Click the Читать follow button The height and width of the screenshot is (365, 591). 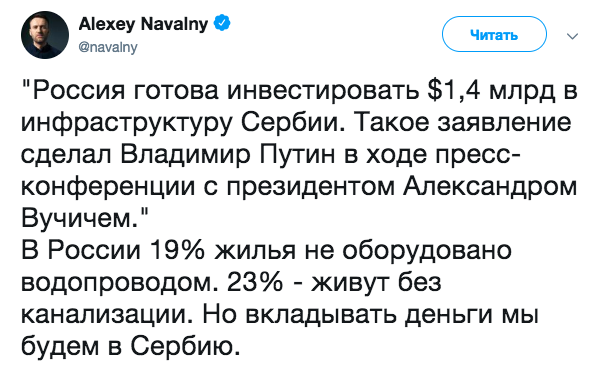tap(494, 35)
